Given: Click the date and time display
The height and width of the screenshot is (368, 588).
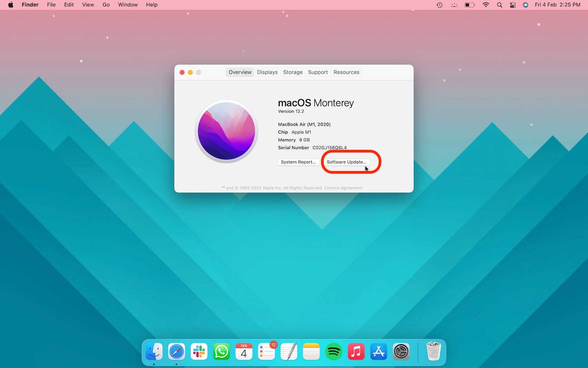Looking at the screenshot, I should point(557,5).
